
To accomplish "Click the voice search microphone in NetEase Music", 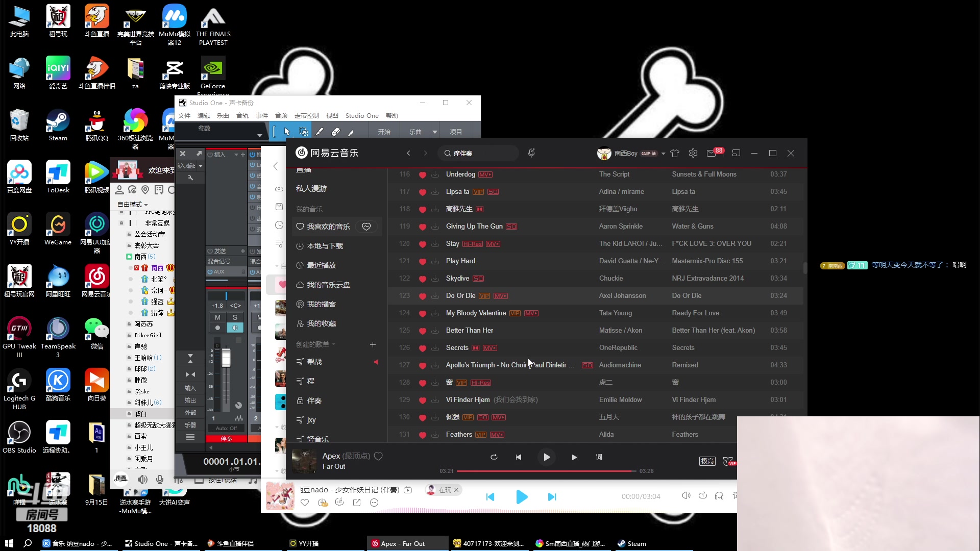I will tap(531, 153).
